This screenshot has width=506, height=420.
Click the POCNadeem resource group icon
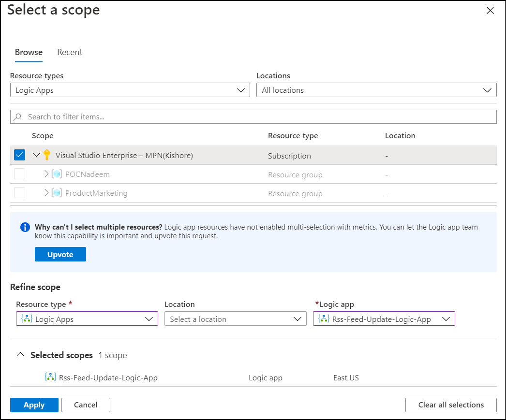57,174
